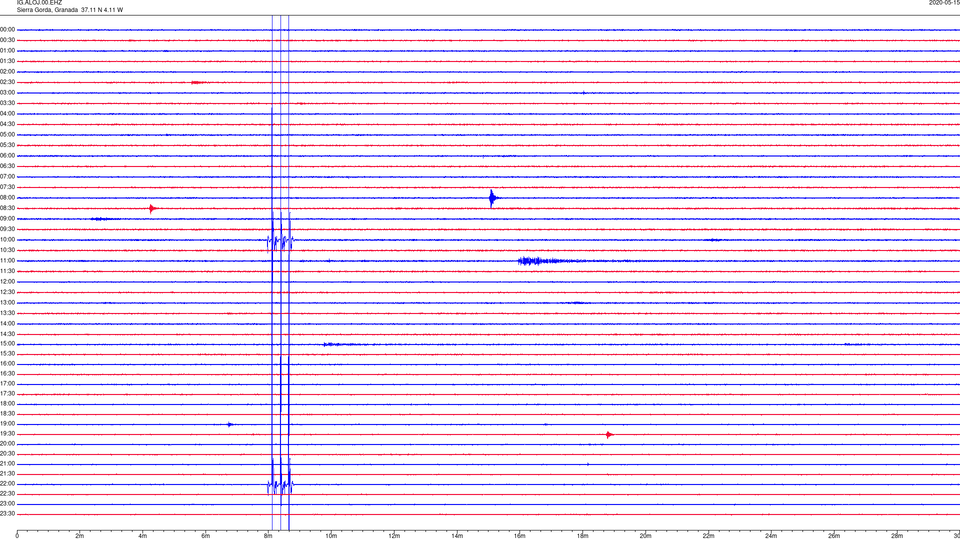The height and width of the screenshot is (540, 960).
Task: Pick the small blue event on 19:00 trace
Action: pyautogui.click(x=230, y=424)
